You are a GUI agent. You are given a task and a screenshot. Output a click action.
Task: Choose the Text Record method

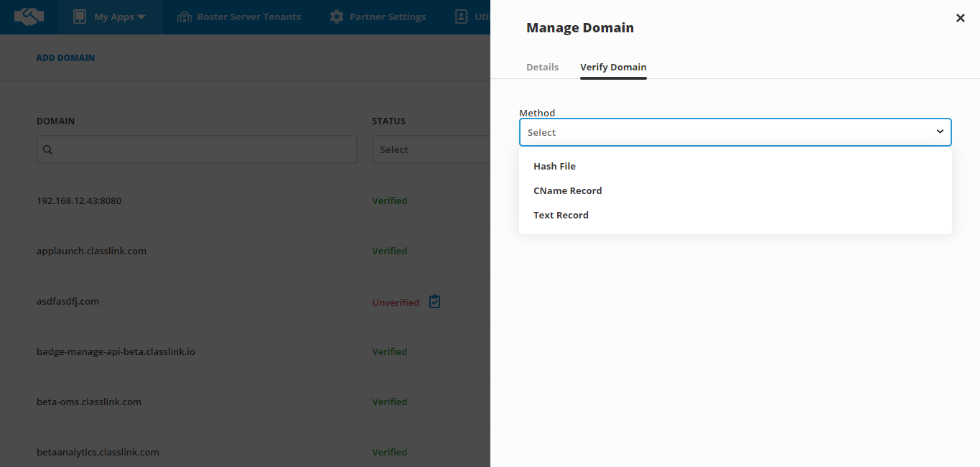735,215
